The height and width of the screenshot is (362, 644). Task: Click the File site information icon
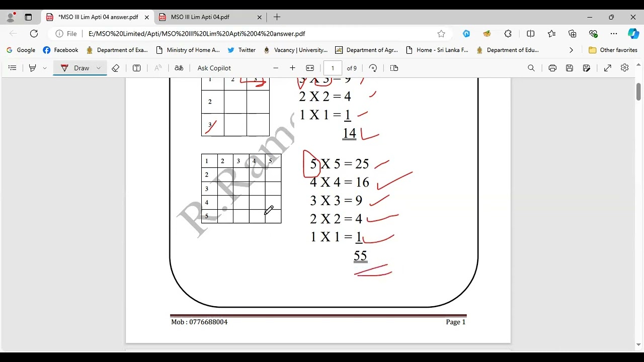[x=66, y=34]
